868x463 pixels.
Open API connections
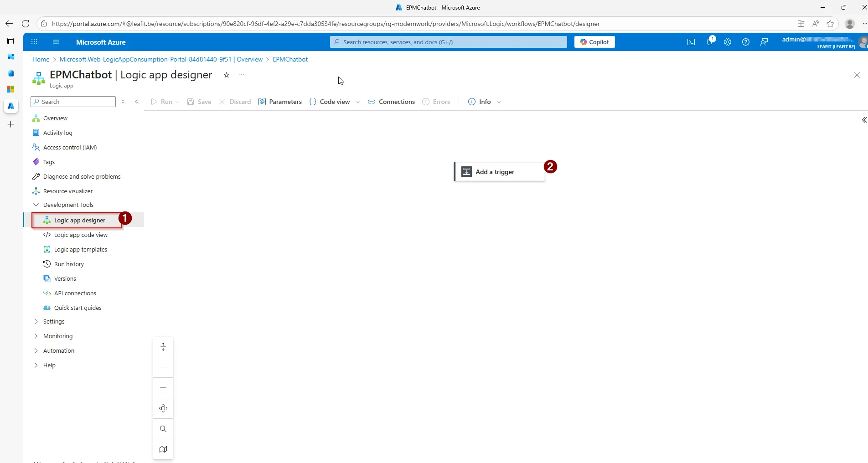[75, 293]
